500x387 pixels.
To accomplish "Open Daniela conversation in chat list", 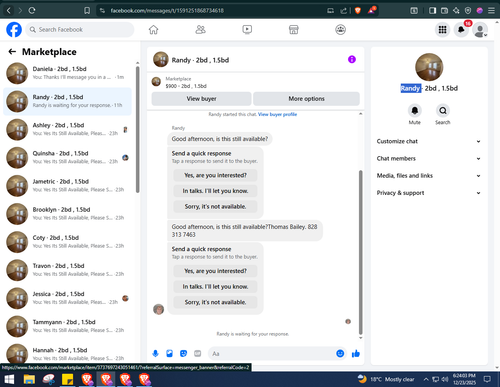I will (67, 73).
